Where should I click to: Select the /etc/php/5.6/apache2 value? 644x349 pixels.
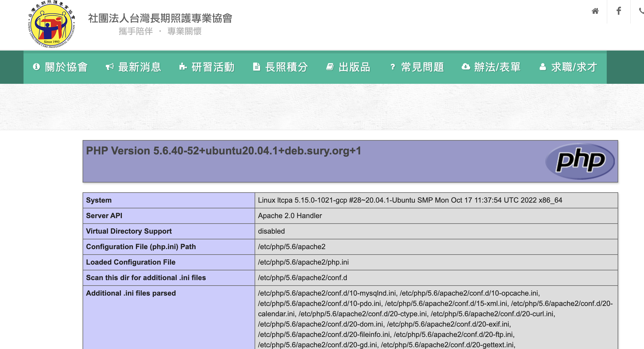292,247
